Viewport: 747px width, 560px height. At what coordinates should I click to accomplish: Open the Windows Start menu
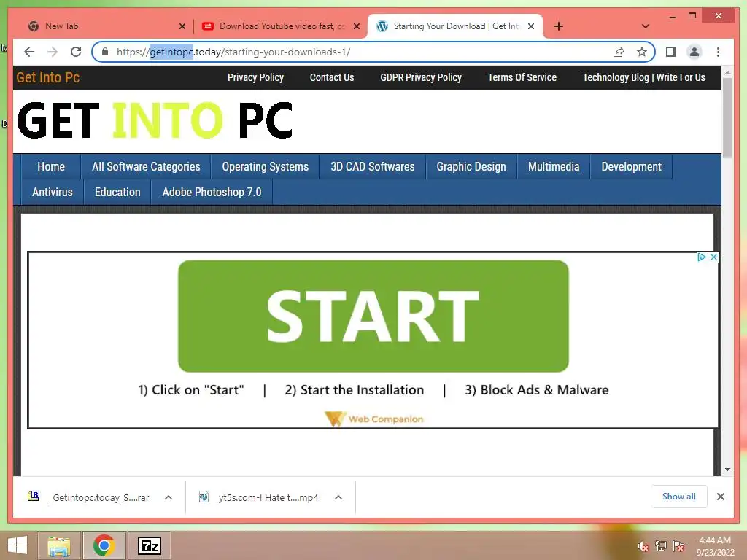[x=18, y=545]
